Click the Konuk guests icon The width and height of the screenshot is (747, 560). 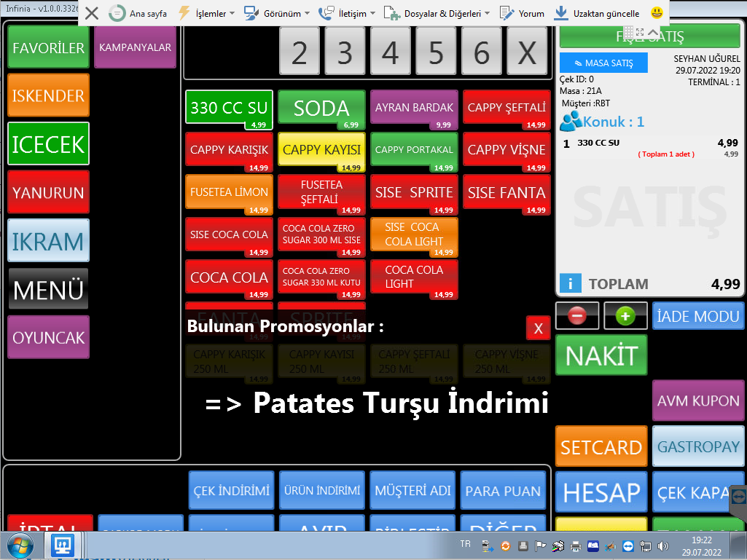tap(570, 122)
